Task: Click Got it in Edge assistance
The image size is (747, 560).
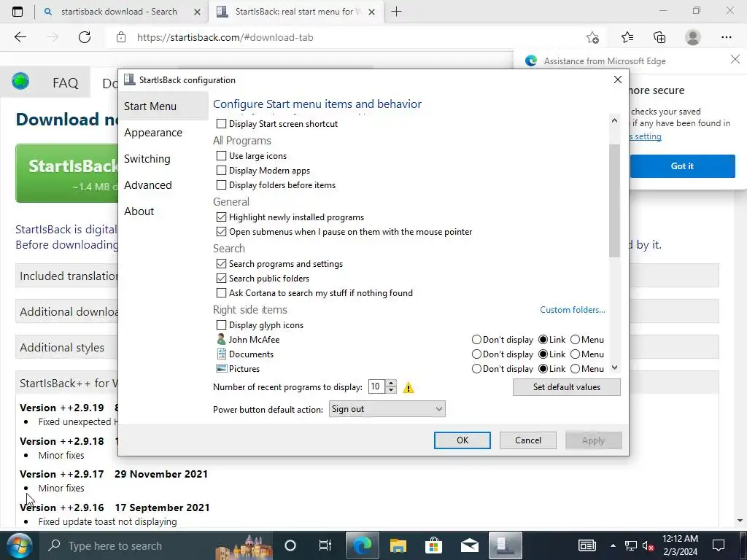Action: [682, 166]
